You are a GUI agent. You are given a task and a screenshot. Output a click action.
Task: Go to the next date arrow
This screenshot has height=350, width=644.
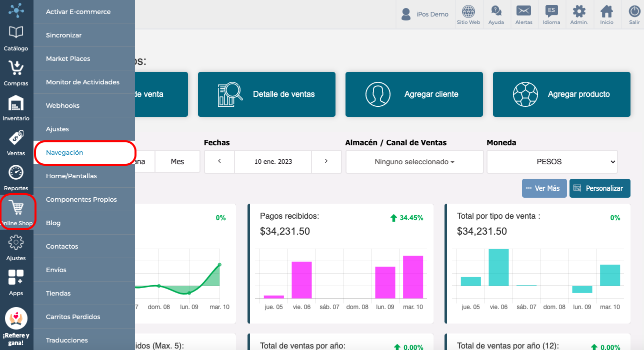point(326,161)
